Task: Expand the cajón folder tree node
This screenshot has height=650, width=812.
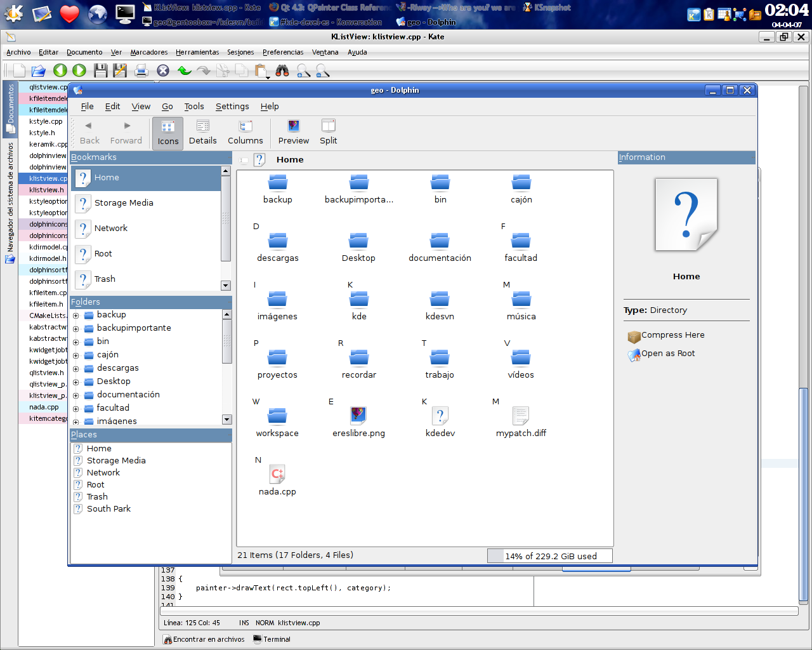Action: coord(76,355)
